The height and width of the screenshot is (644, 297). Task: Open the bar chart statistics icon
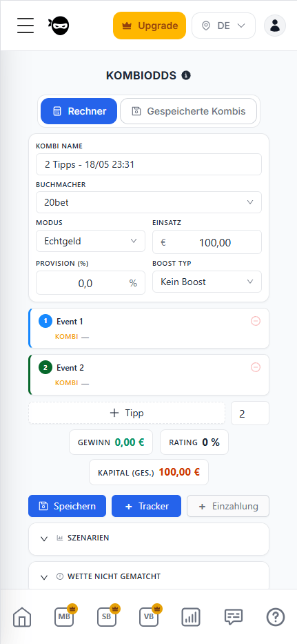pyautogui.click(x=191, y=617)
